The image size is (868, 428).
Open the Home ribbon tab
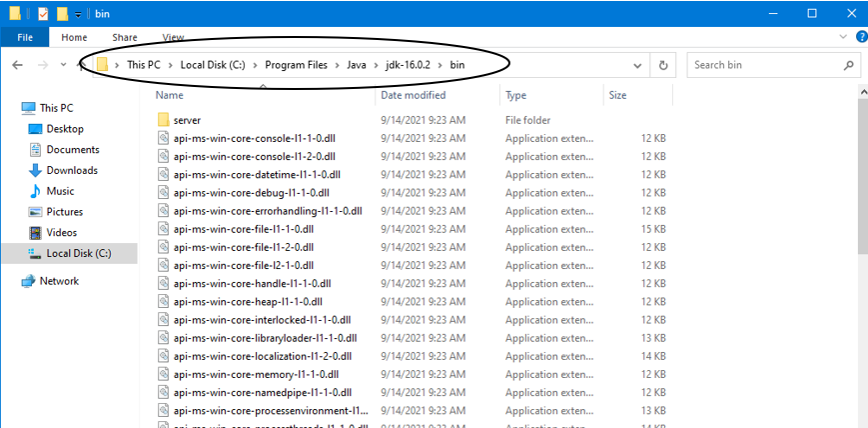point(74,38)
